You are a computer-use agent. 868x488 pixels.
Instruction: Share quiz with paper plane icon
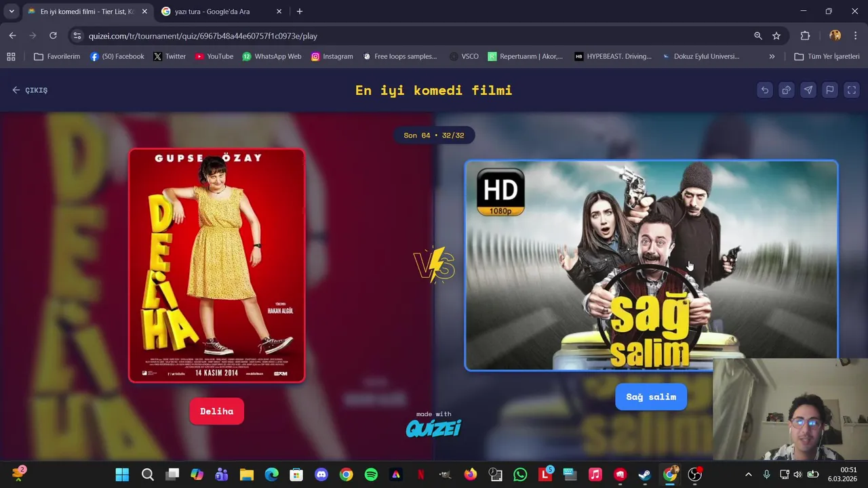[x=808, y=90]
